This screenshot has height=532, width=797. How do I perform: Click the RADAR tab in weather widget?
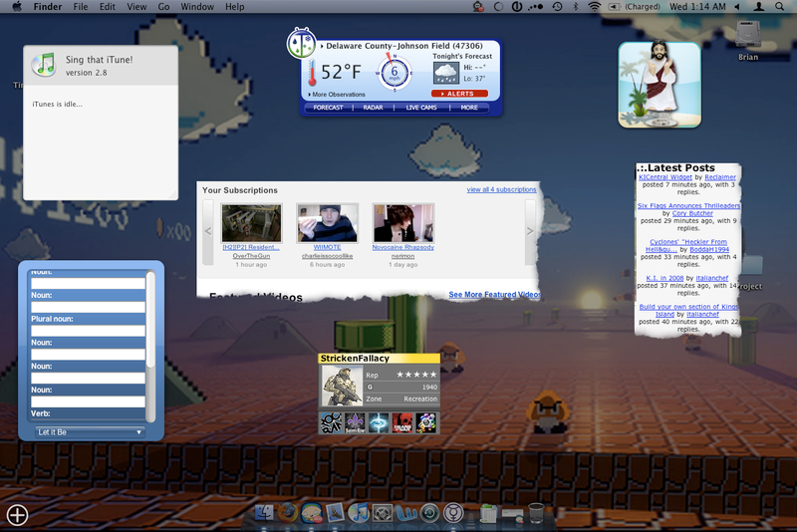373,108
